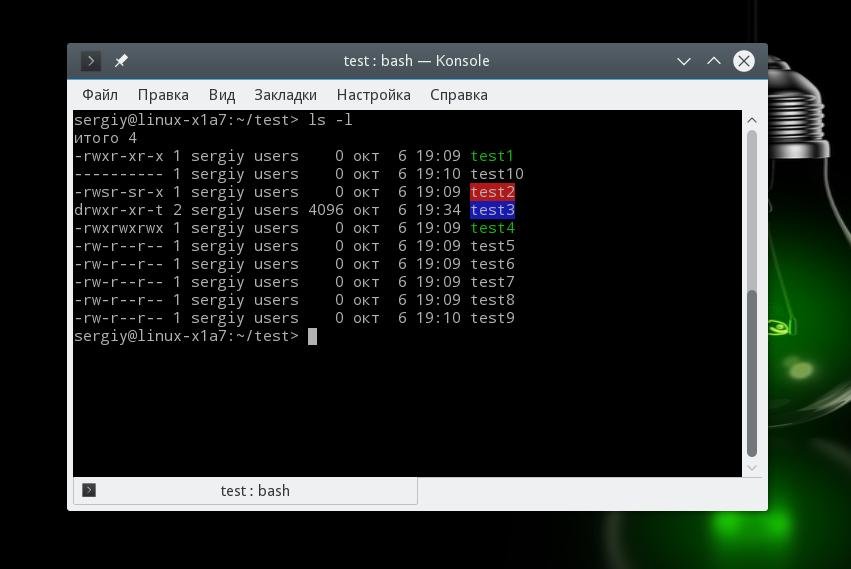
Task: Maximize Konsole with the up chevron
Action: pos(714,61)
